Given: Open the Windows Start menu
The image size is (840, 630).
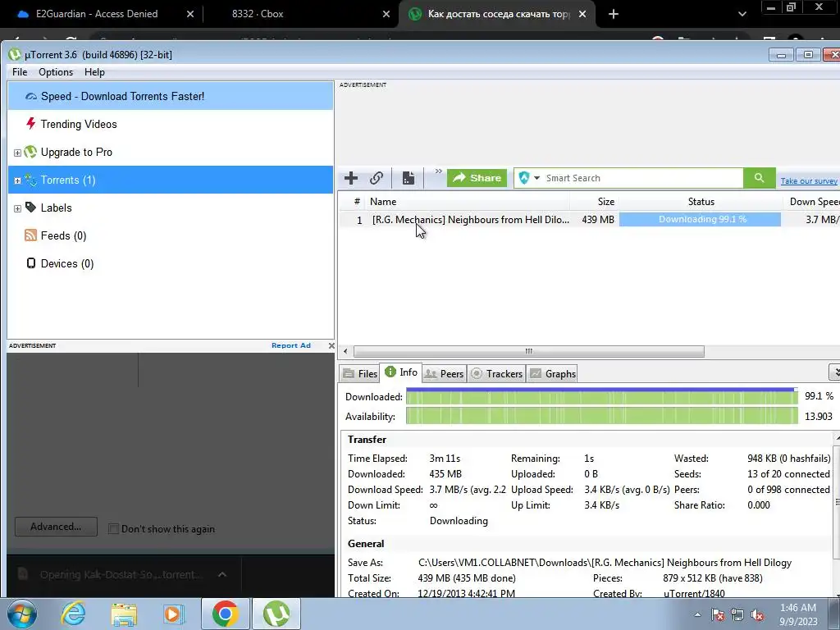Looking at the screenshot, I should [21, 614].
